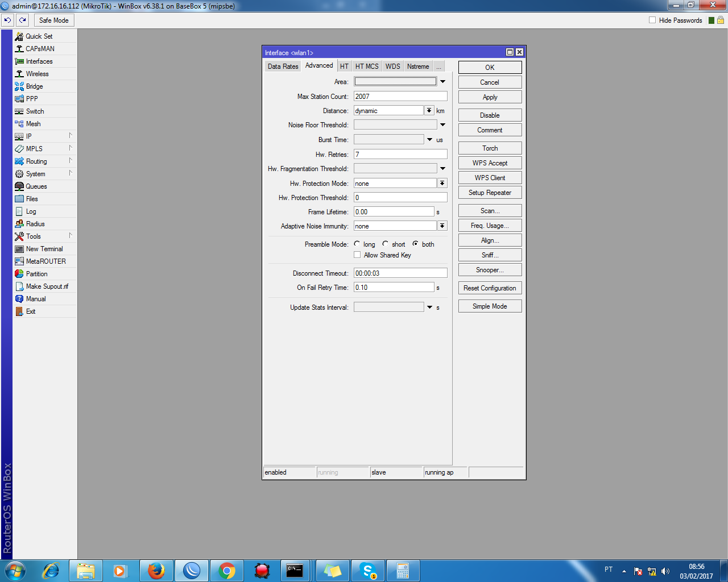
Task: Select the short preamble mode radio button
Action: (x=386, y=244)
